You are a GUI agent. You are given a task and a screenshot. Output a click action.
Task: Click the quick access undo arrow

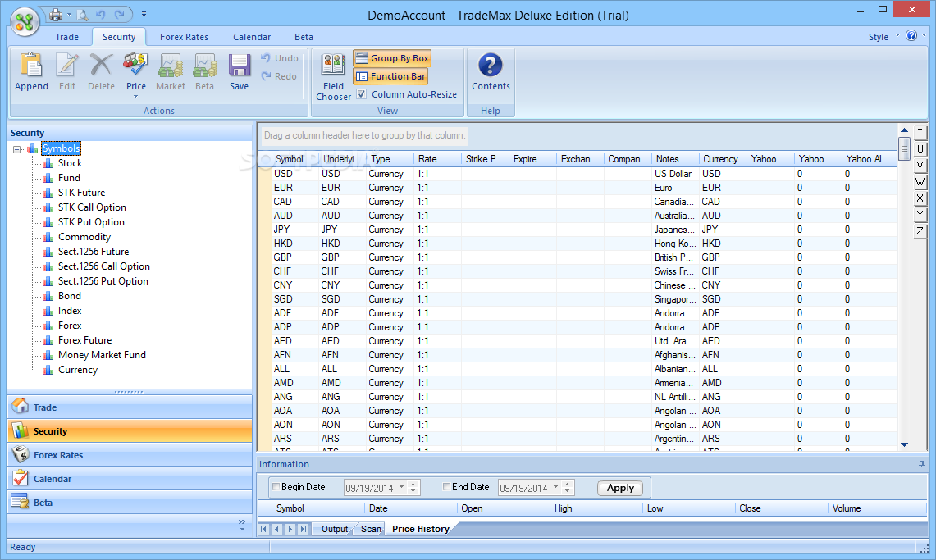pos(100,14)
